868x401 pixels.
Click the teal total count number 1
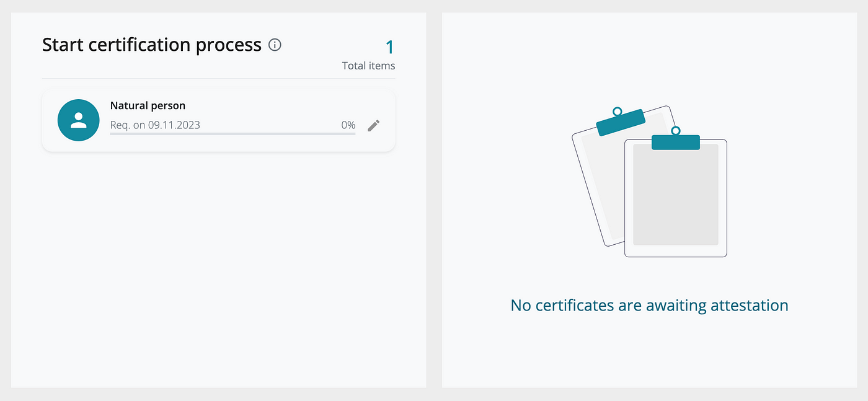click(x=389, y=47)
